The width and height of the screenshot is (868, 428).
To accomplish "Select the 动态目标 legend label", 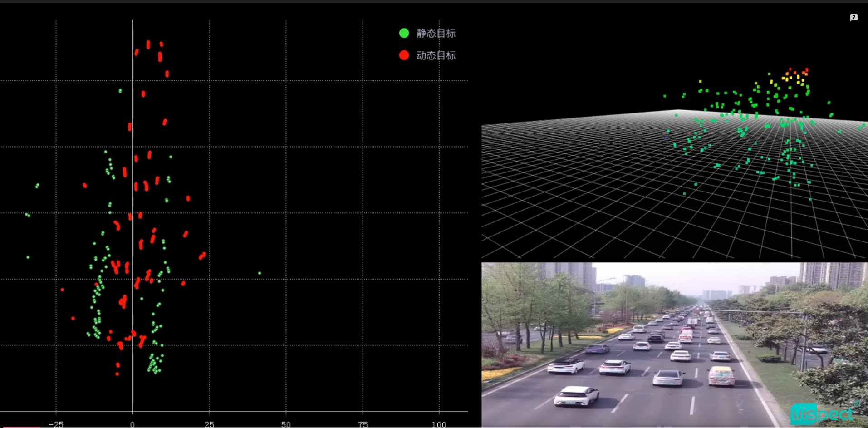I will pyautogui.click(x=436, y=55).
